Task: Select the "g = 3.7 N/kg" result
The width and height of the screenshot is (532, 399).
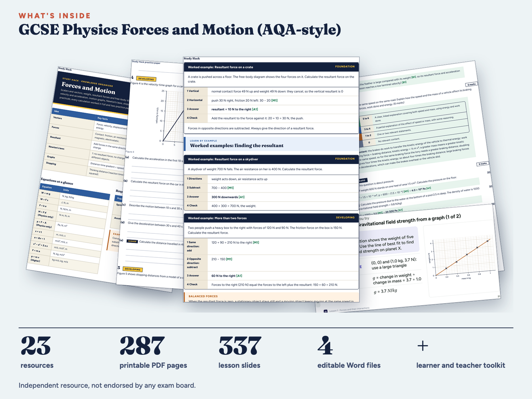Action: [385, 291]
